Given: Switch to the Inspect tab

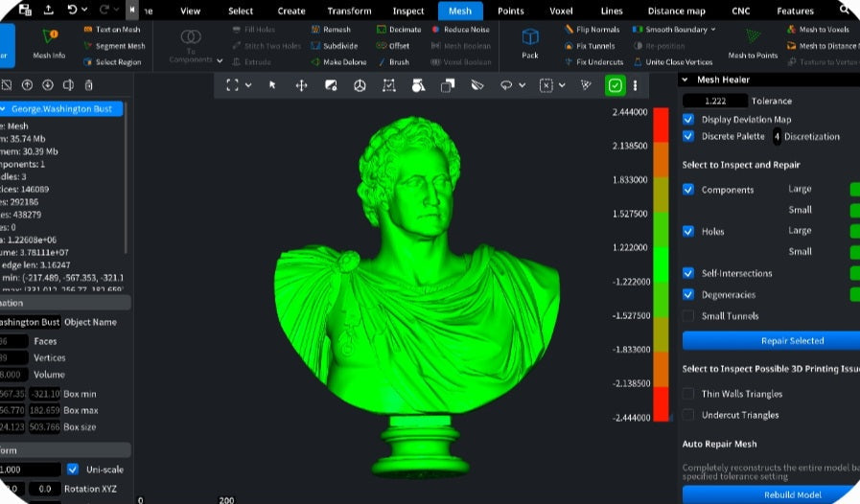Looking at the screenshot, I should [x=408, y=11].
